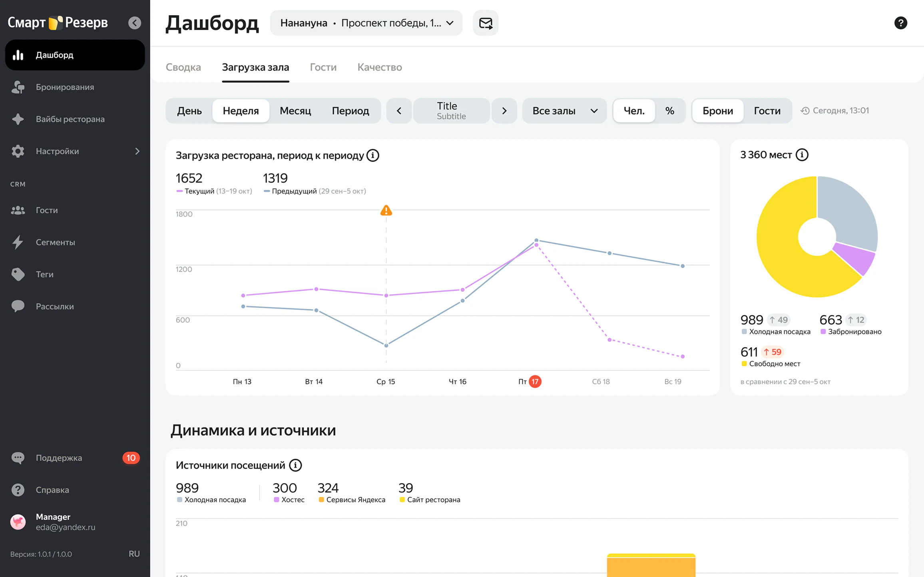Switch units to percent %

[670, 111]
